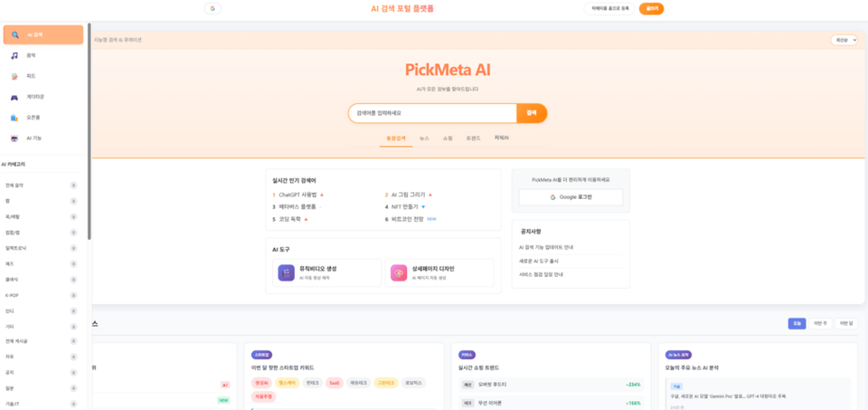Select the 통합검색 tab
The image size is (868, 410).
click(396, 138)
